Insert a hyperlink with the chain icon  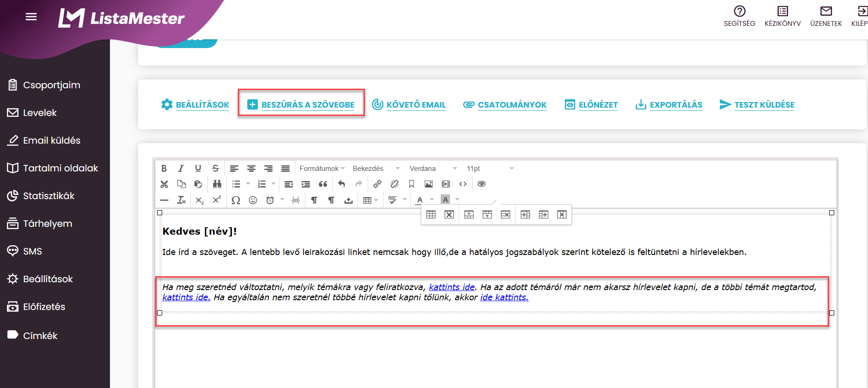(x=377, y=184)
